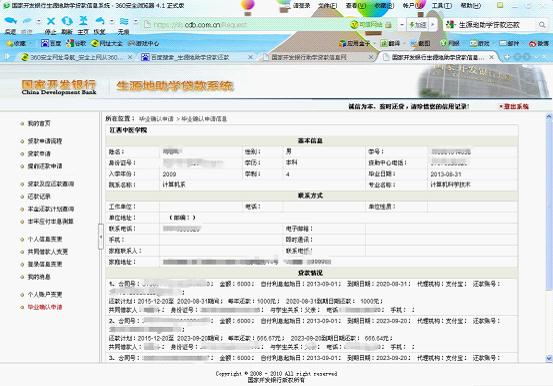
Task: Click the 网银 online banking extension
Action: tap(450, 43)
